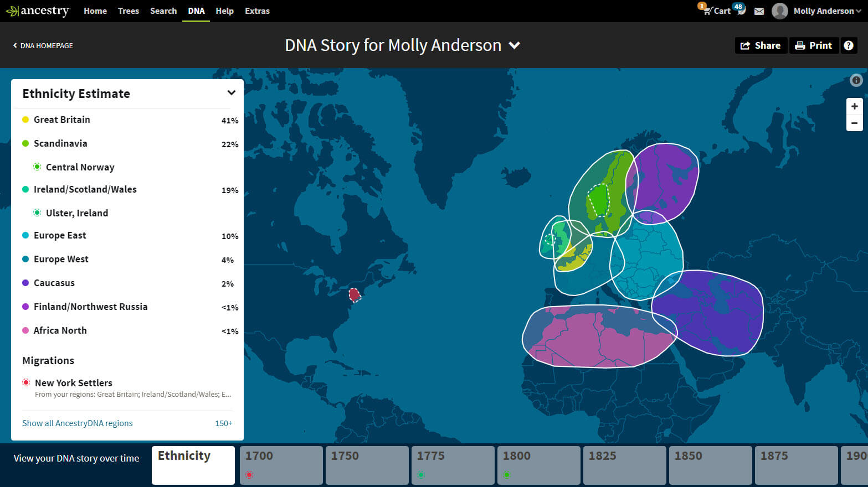Open the Molly Anderson account menu

point(827,11)
